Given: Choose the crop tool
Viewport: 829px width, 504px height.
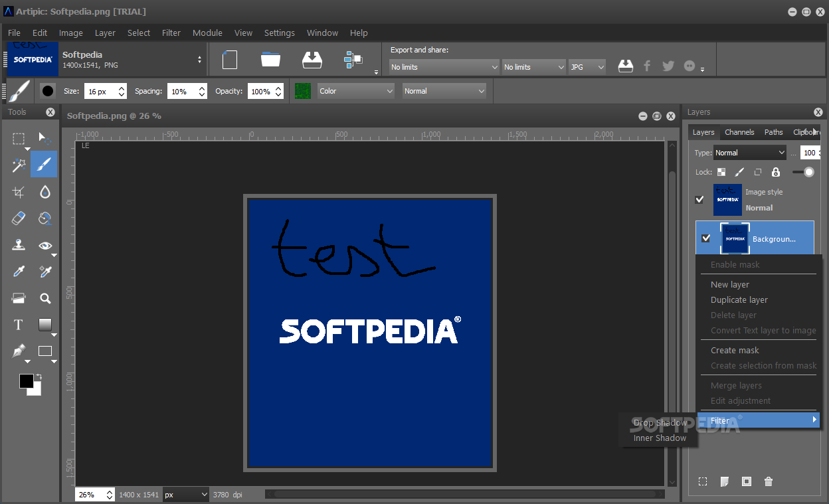Looking at the screenshot, I should 19,192.
